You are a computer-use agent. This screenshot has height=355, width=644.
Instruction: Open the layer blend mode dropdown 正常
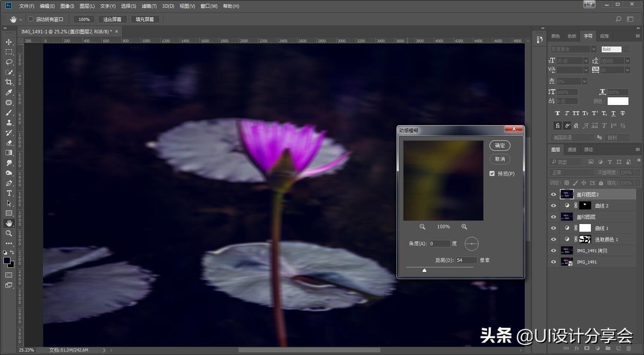[572, 172]
